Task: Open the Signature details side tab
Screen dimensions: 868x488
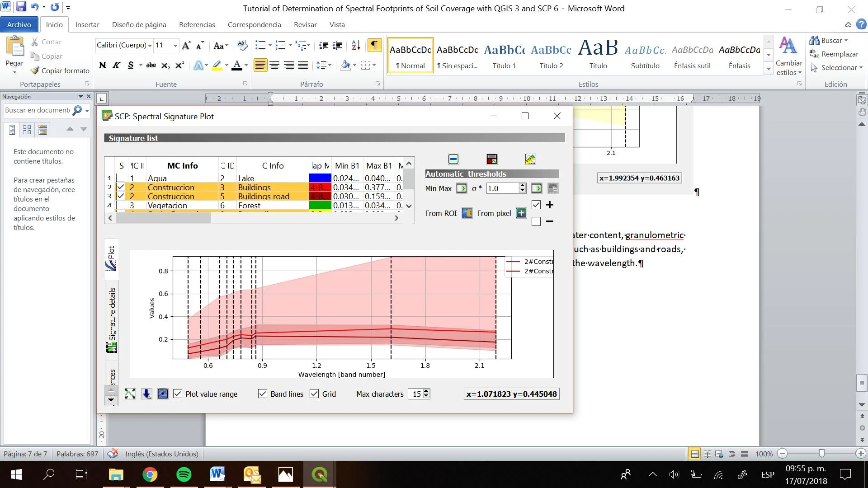Action: (112, 320)
